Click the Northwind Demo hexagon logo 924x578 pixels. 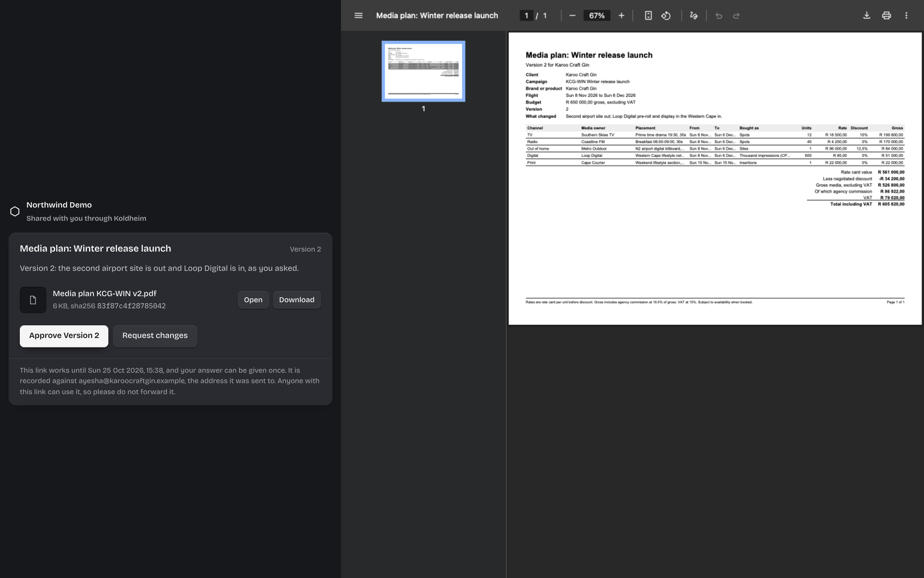pos(15,211)
